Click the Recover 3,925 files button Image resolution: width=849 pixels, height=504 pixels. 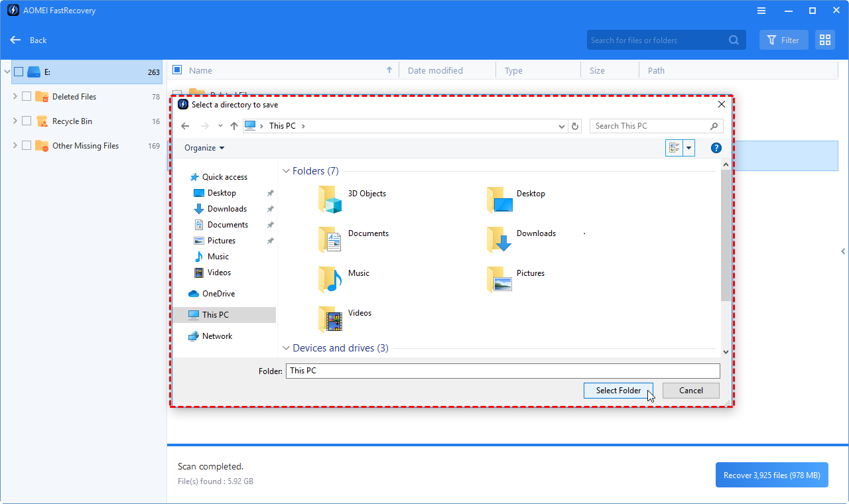pyautogui.click(x=771, y=475)
